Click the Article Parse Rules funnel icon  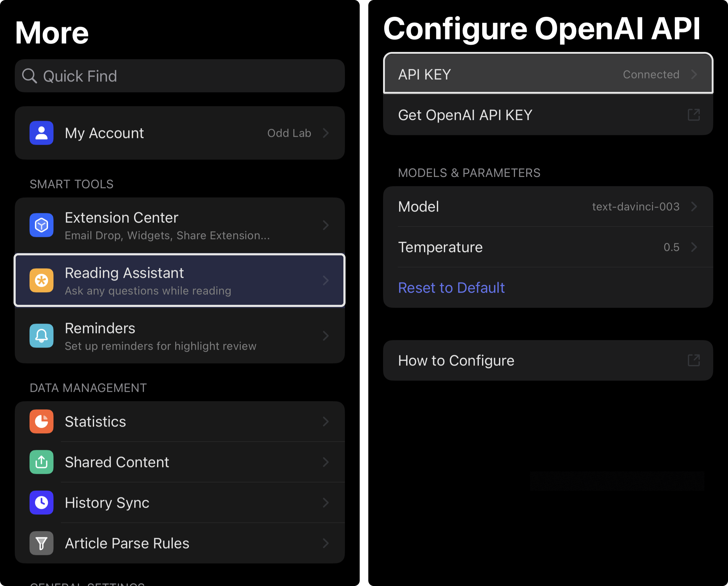coord(42,543)
